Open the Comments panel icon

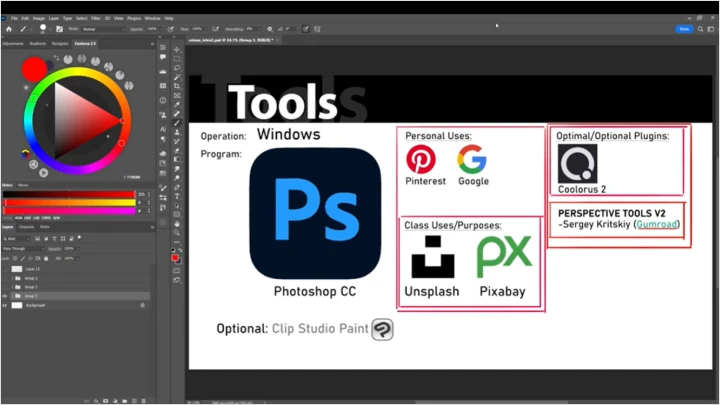click(x=163, y=57)
